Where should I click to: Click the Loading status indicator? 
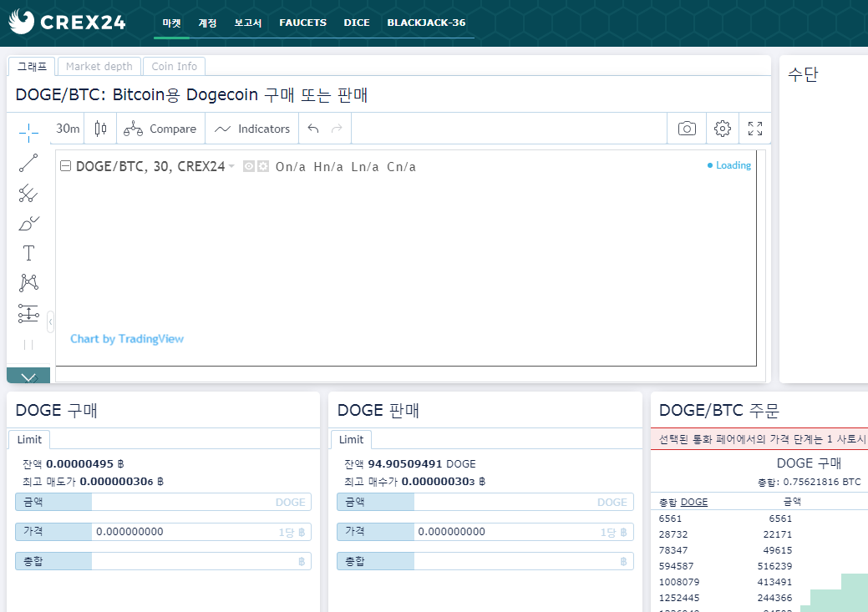729,164
